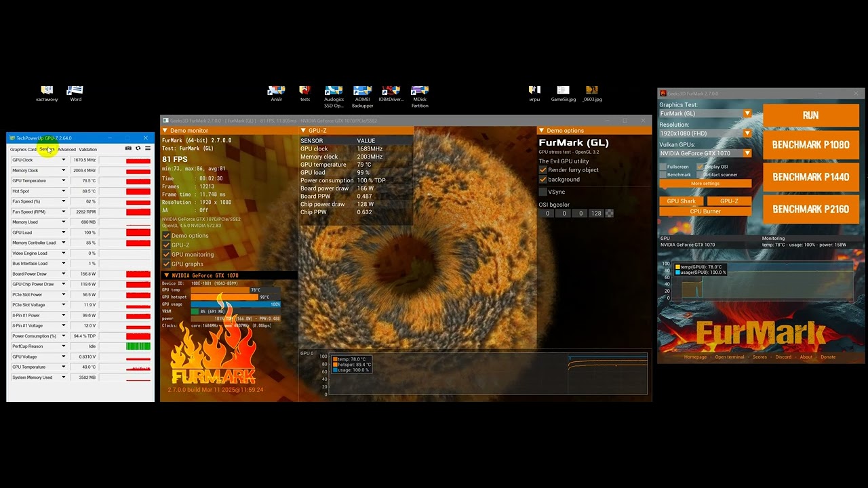Launch GPU-Z from FurMark launcher
Screen dimensions: 868x488
tap(729, 201)
